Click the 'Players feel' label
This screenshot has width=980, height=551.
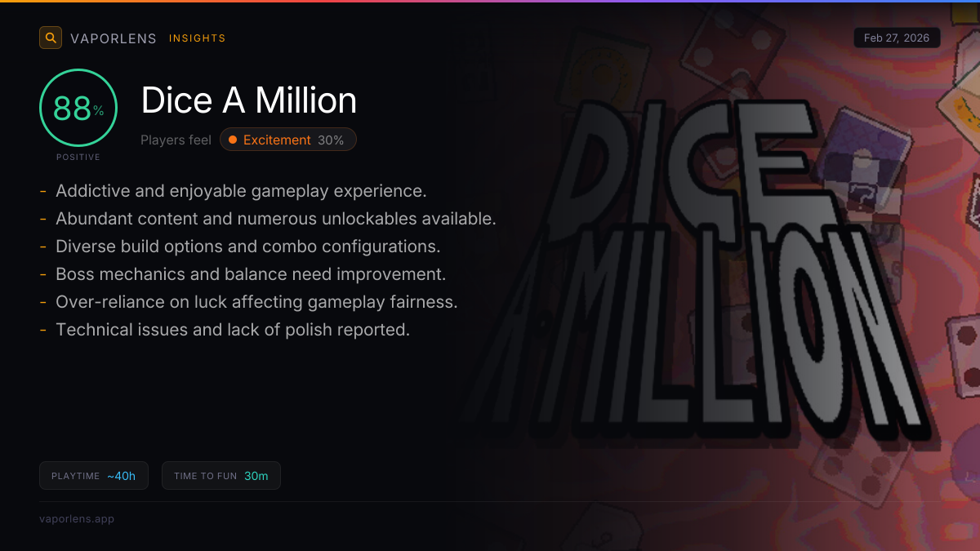click(176, 140)
